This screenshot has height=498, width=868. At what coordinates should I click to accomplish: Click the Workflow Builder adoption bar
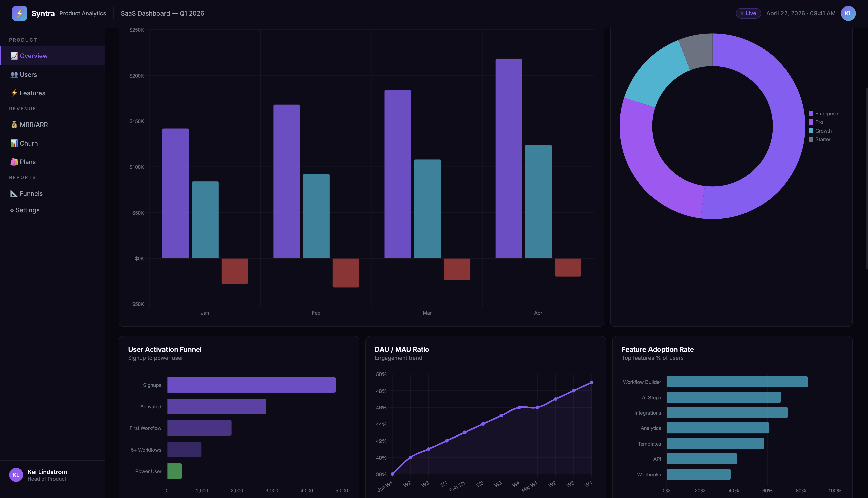pos(737,382)
